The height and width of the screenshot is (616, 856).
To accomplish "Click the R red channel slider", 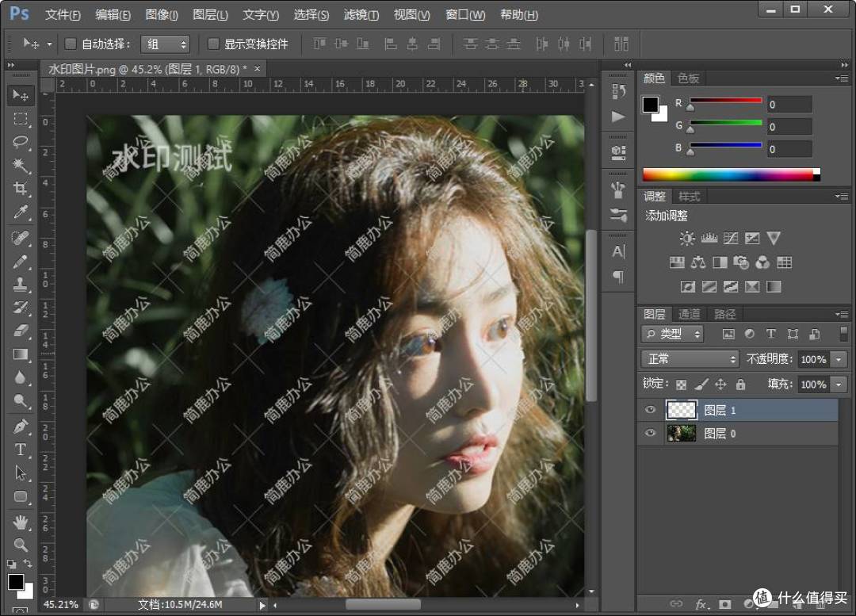I will 725,101.
